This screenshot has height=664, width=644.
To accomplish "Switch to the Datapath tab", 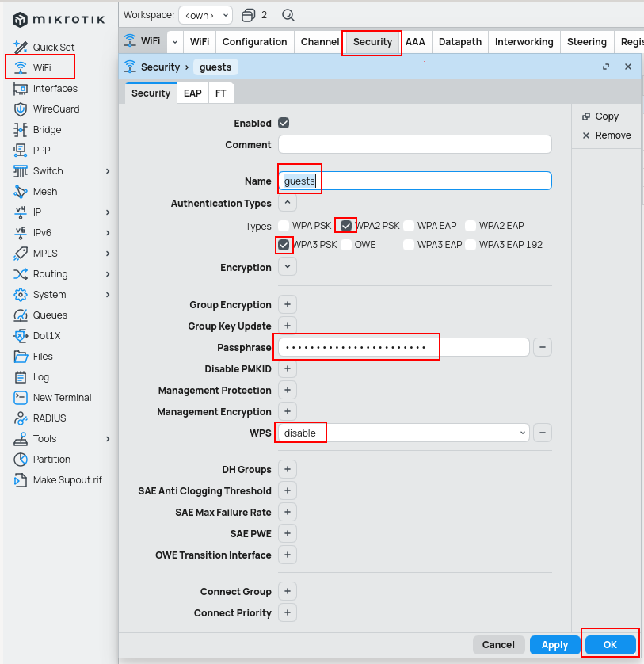I will pyautogui.click(x=460, y=42).
